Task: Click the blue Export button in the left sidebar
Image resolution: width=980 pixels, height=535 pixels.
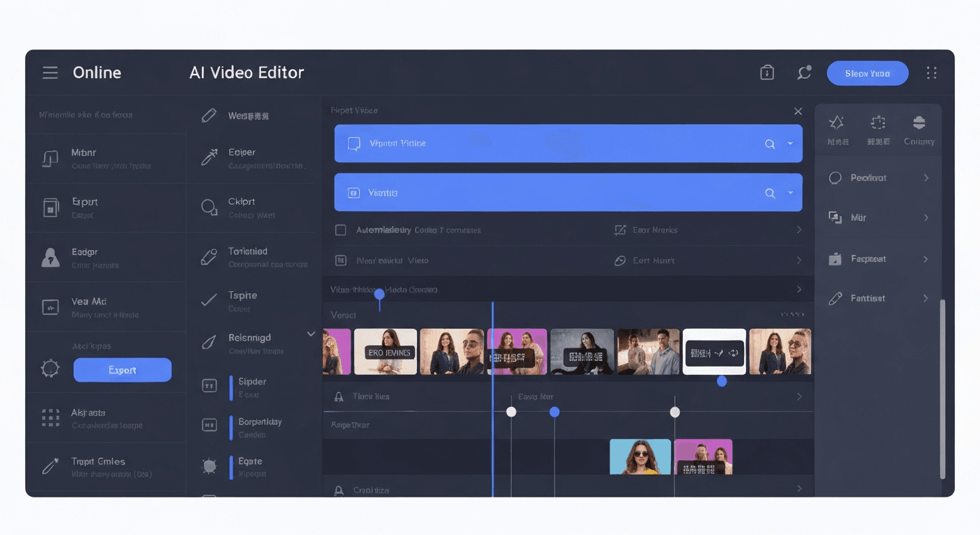Action: click(122, 370)
